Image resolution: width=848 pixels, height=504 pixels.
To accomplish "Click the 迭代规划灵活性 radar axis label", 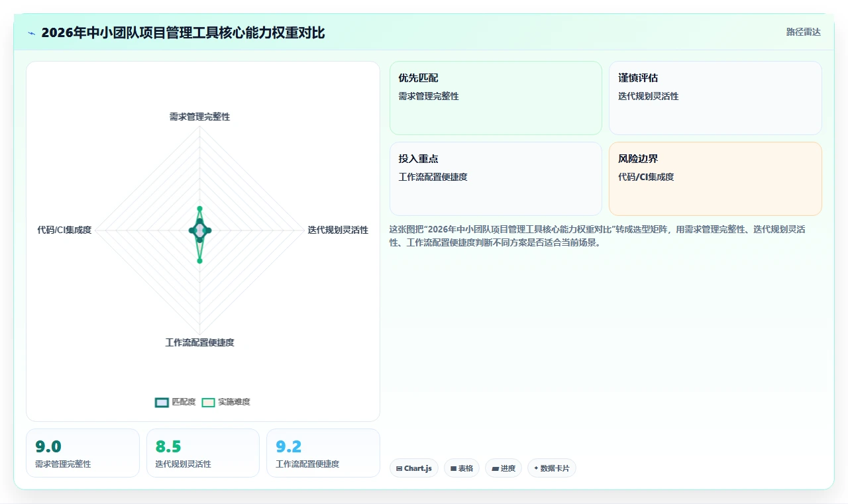I will pos(338,230).
